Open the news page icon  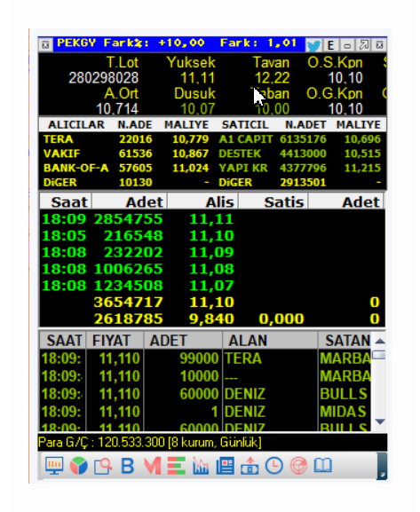click(x=225, y=466)
